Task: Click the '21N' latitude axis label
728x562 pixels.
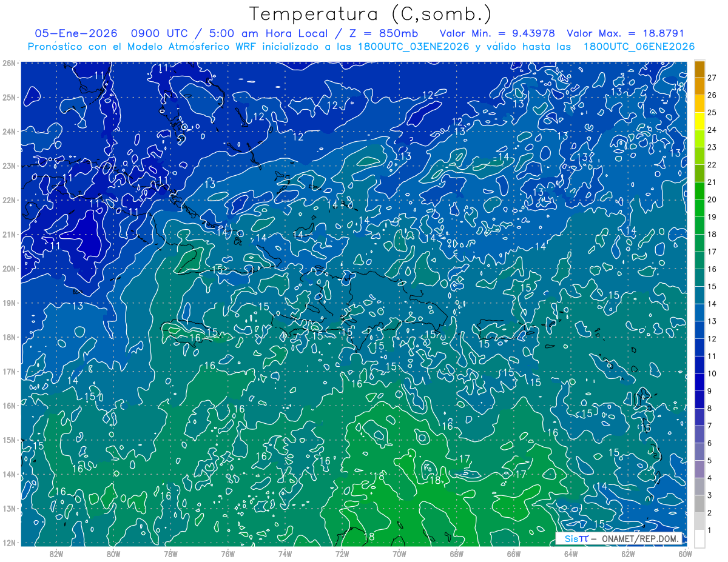Action: (x=9, y=234)
